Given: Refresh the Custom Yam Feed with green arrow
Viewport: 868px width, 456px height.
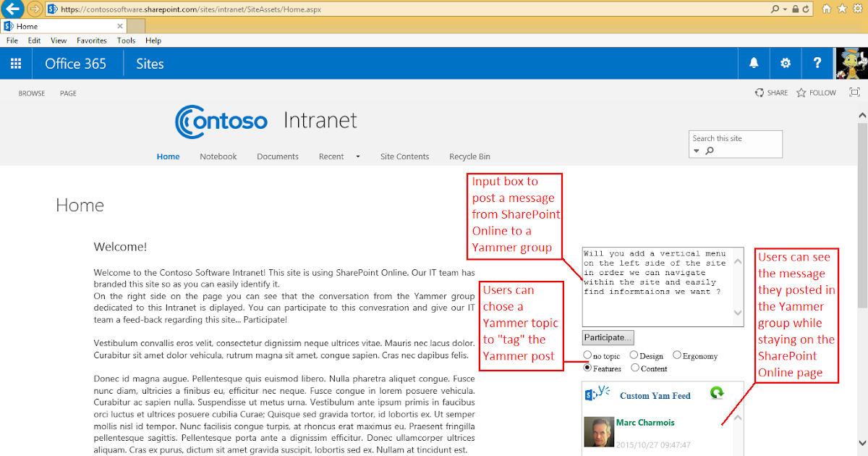Looking at the screenshot, I should (717, 393).
